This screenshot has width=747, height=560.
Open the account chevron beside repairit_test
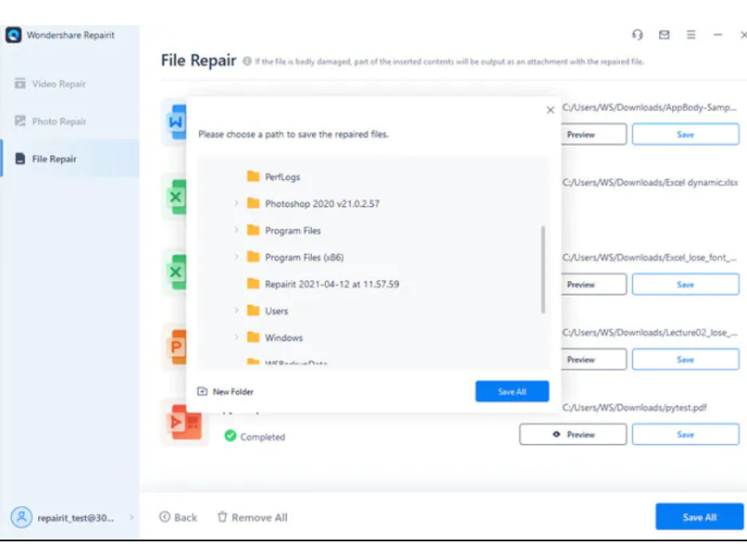pyautogui.click(x=132, y=517)
